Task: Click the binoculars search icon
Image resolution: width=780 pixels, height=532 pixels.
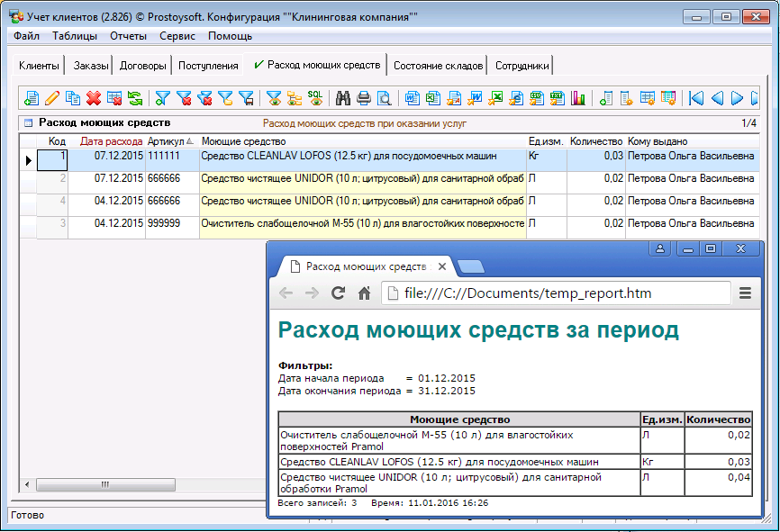Action: (343, 98)
